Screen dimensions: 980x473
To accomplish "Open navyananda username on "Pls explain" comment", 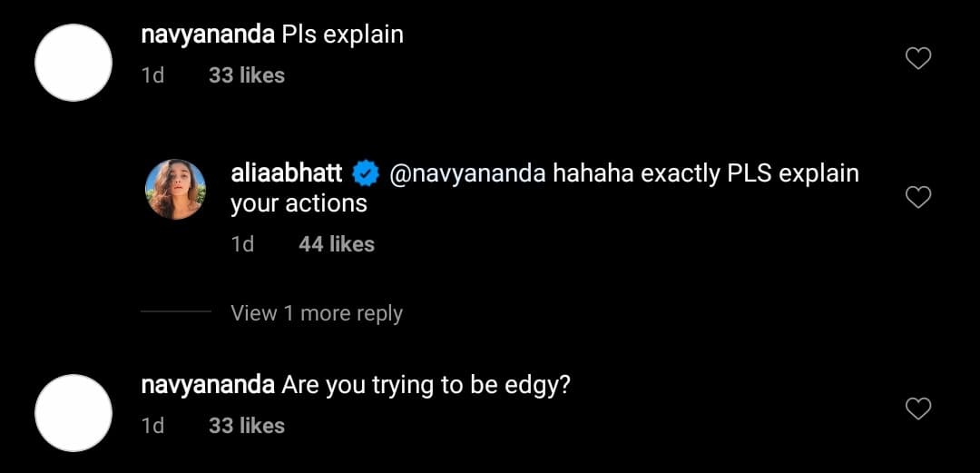I will pos(208,35).
